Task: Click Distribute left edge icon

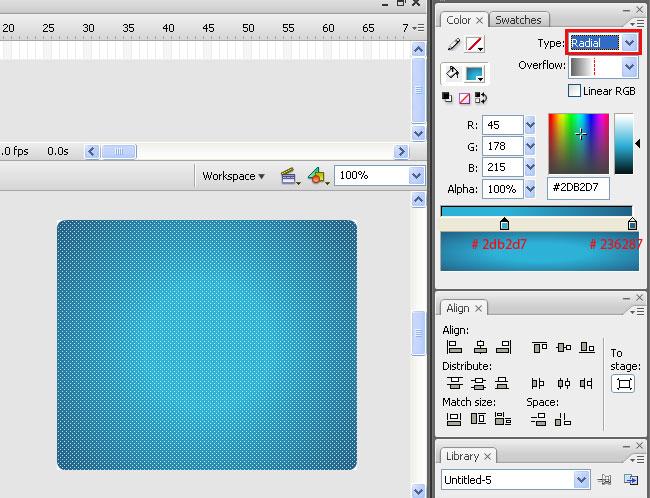Action: click(x=538, y=384)
